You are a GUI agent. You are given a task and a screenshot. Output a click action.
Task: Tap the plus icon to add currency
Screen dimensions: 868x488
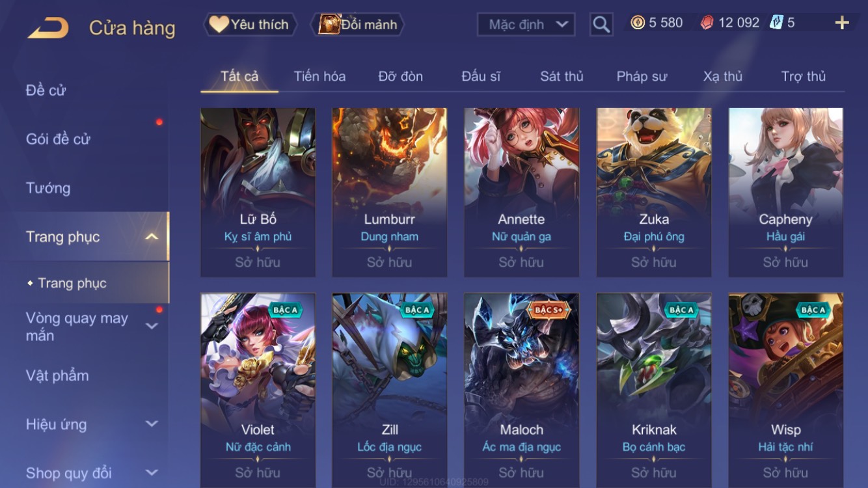842,23
